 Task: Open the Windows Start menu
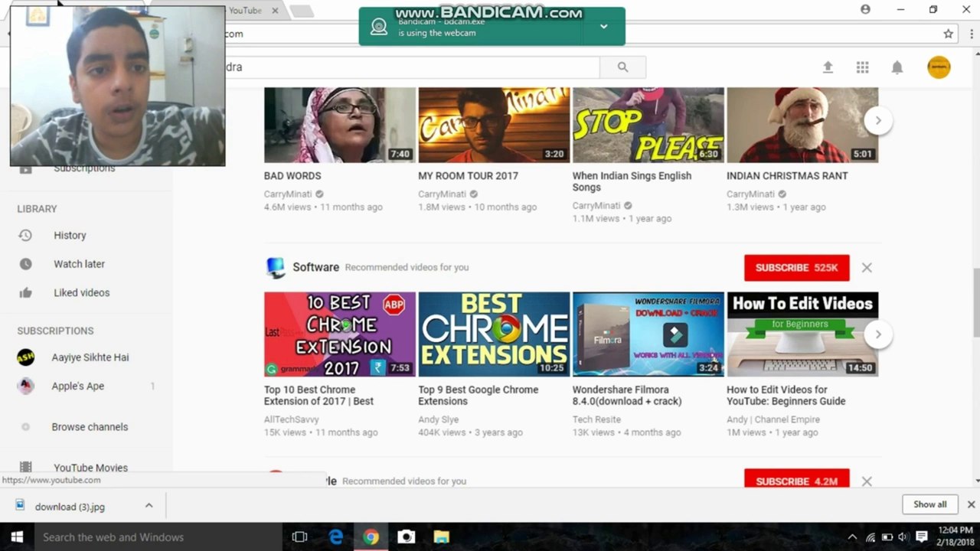tap(17, 537)
